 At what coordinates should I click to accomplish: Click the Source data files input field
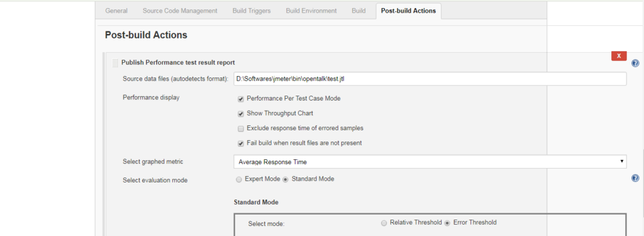tap(430, 79)
